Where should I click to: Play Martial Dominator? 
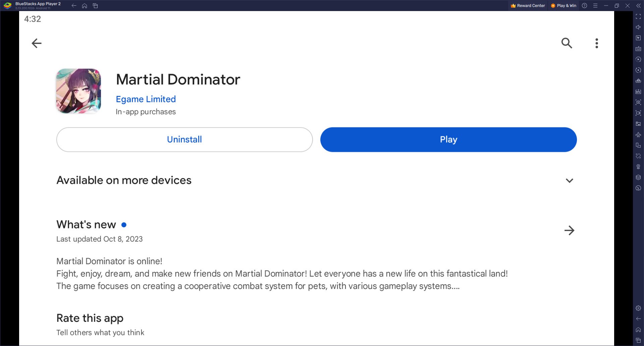point(448,139)
